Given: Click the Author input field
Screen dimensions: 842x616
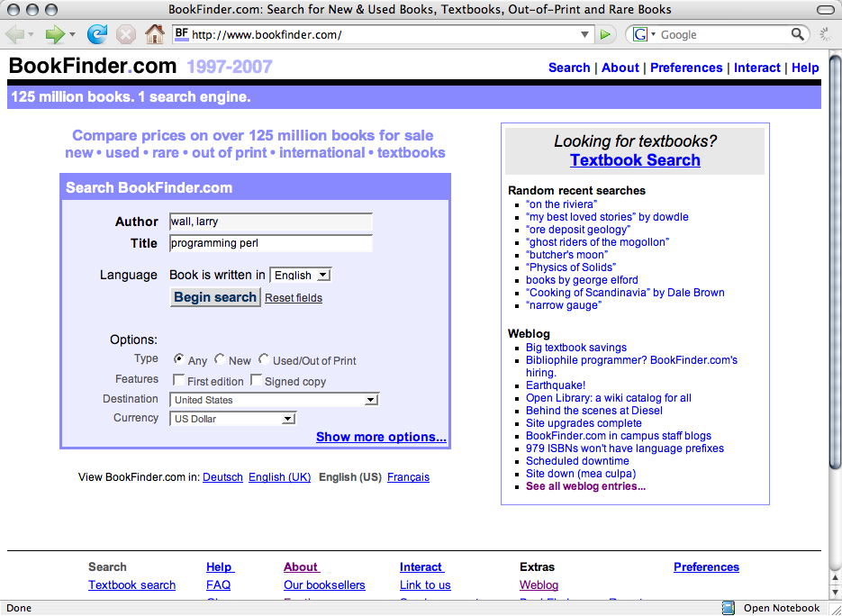Looking at the screenshot, I should click(x=271, y=222).
